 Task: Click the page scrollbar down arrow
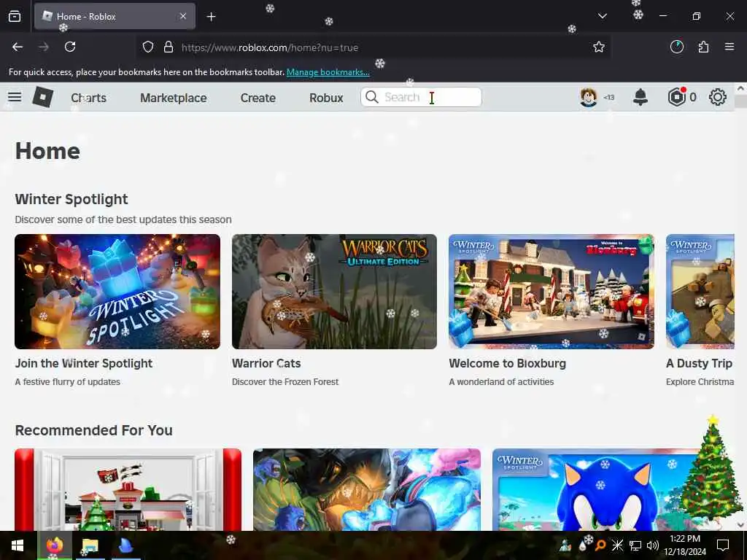pyautogui.click(x=740, y=525)
